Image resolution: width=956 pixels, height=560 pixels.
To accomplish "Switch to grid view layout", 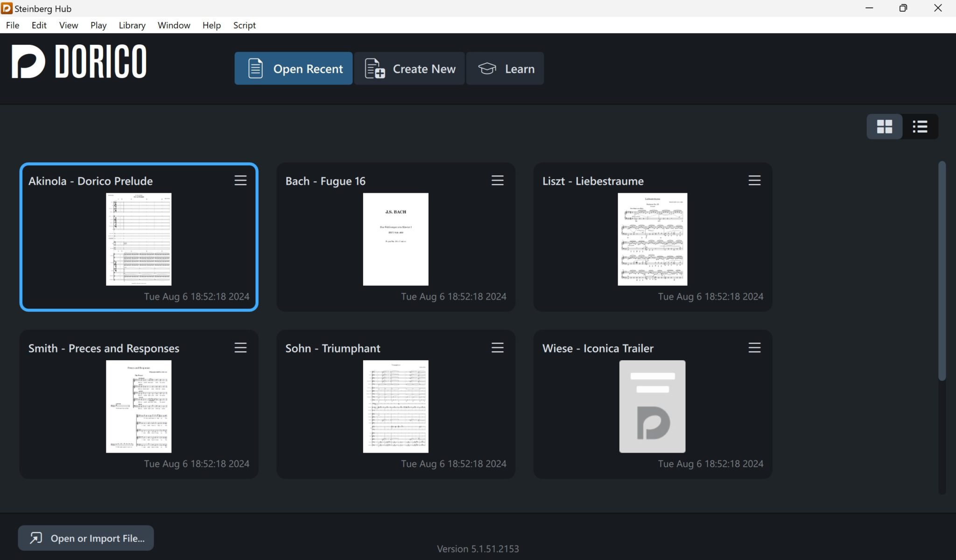I will [884, 126].
